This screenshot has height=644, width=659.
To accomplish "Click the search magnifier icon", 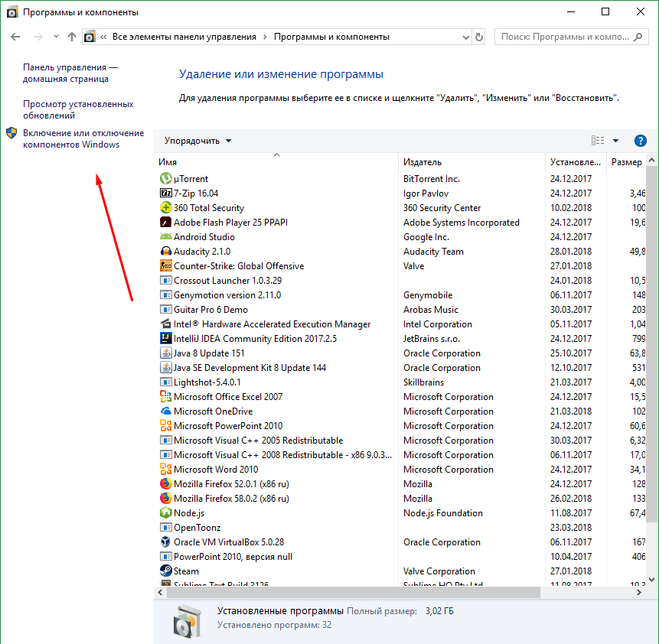I will 638,37.
